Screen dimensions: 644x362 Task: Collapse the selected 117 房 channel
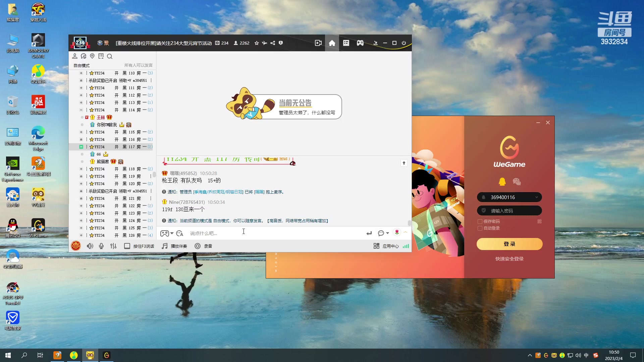[81, 147]
